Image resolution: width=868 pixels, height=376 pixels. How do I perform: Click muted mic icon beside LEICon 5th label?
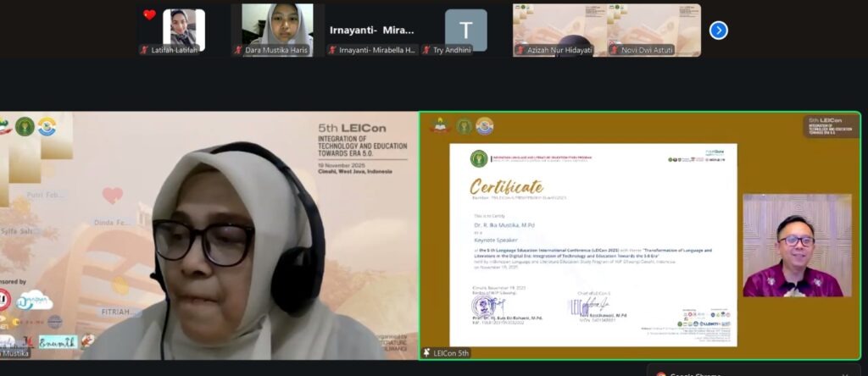[x=427, y=352]
